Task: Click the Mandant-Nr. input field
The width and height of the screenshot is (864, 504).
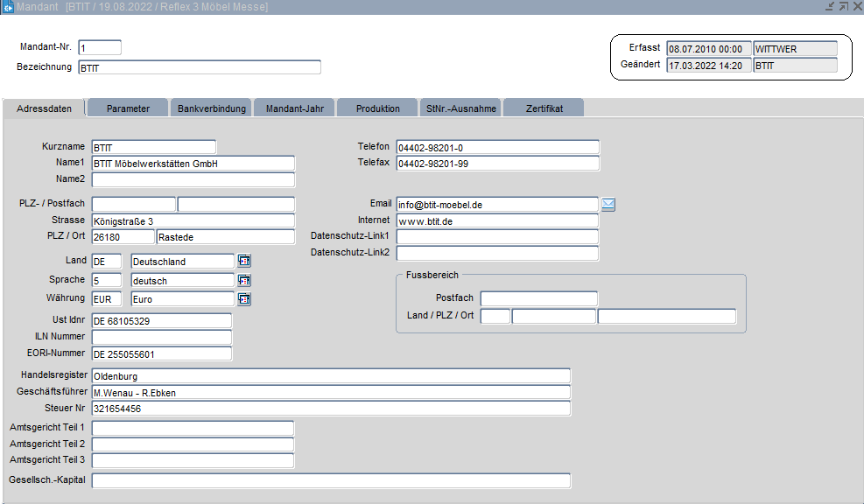Action: [100, 47]
